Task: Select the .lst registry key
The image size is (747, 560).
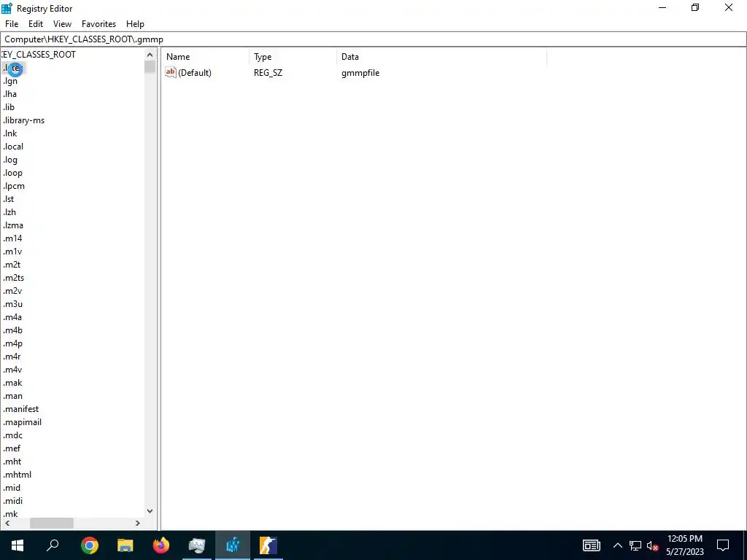Action: tap(9, 199)
